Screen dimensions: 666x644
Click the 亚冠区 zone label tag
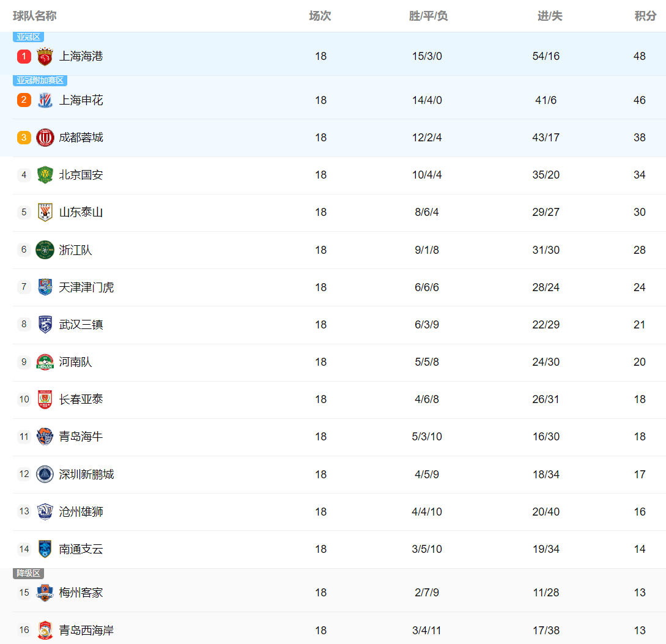tap(28, 37)
